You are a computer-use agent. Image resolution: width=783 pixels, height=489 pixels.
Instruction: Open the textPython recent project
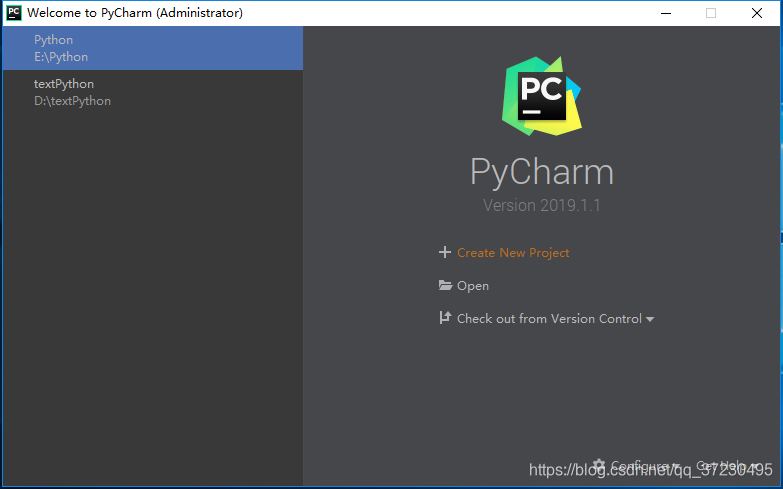152,92
